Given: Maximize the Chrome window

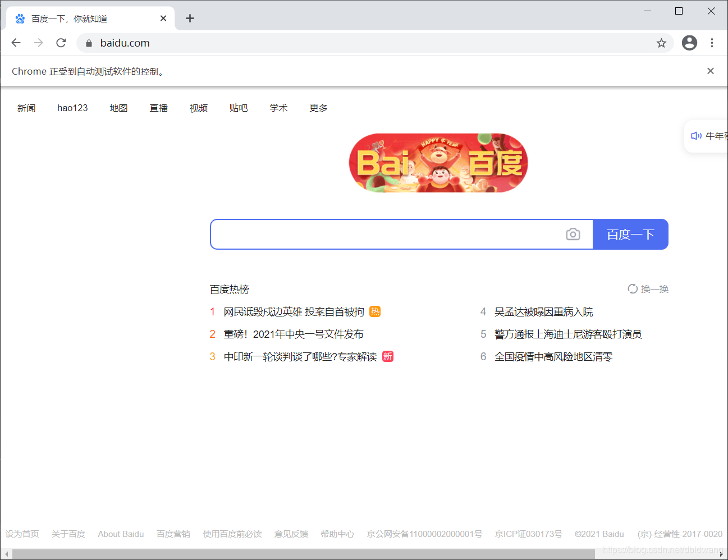Looking at the screenshot, I should pos(679,11).
